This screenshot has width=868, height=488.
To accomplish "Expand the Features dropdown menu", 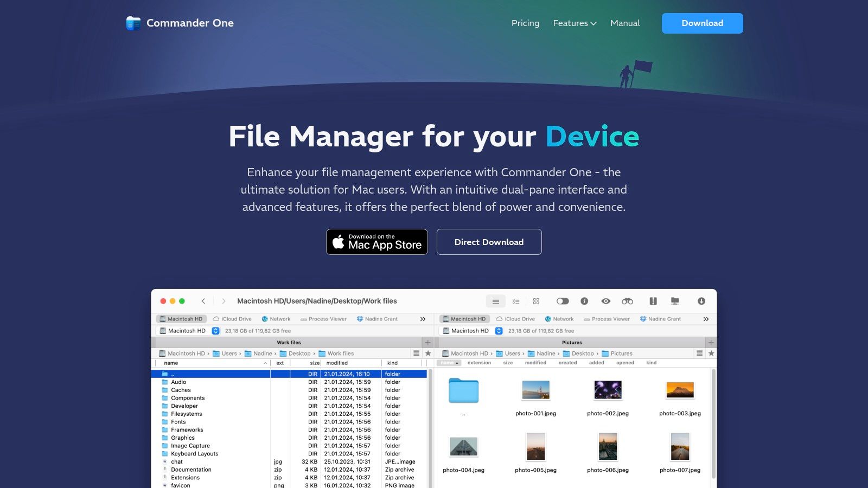I will (575, 23).
